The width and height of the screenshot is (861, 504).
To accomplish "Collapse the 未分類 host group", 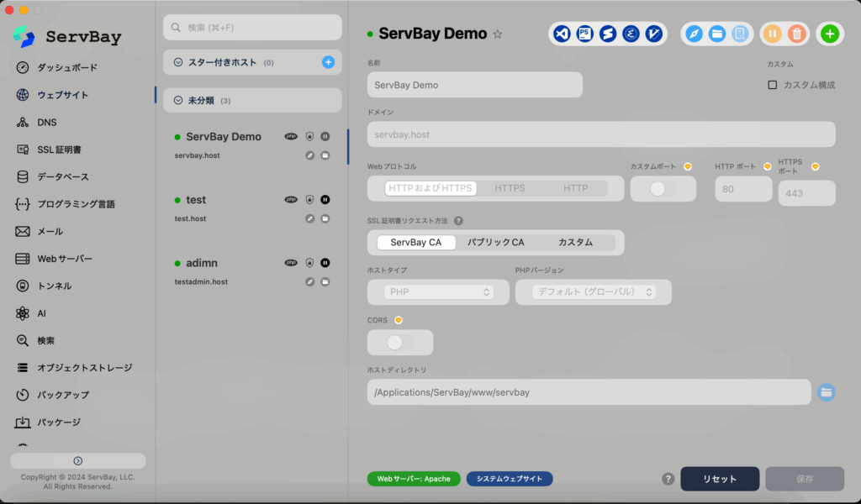I will tap(178, 101).
